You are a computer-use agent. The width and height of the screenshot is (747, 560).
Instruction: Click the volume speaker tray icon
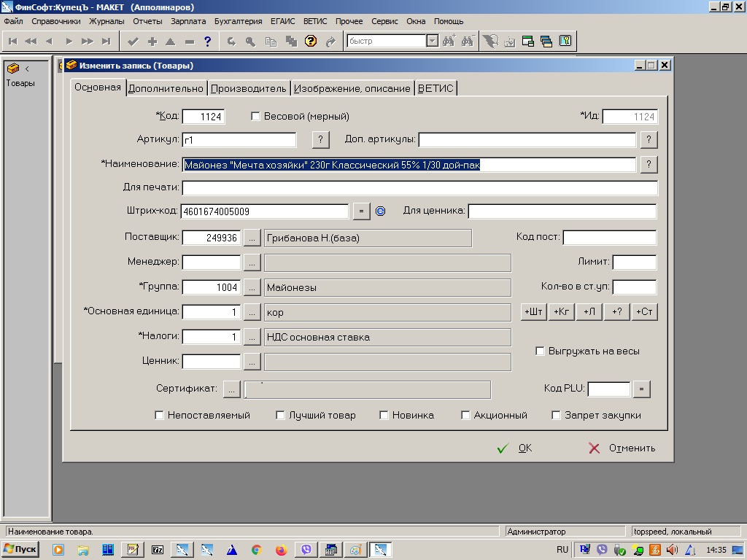[x=672, y=550]
